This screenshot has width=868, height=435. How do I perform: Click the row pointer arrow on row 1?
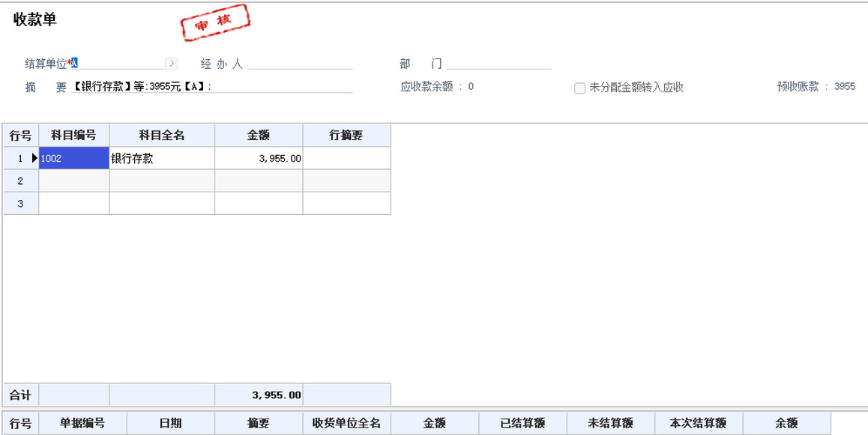[34, 158]
